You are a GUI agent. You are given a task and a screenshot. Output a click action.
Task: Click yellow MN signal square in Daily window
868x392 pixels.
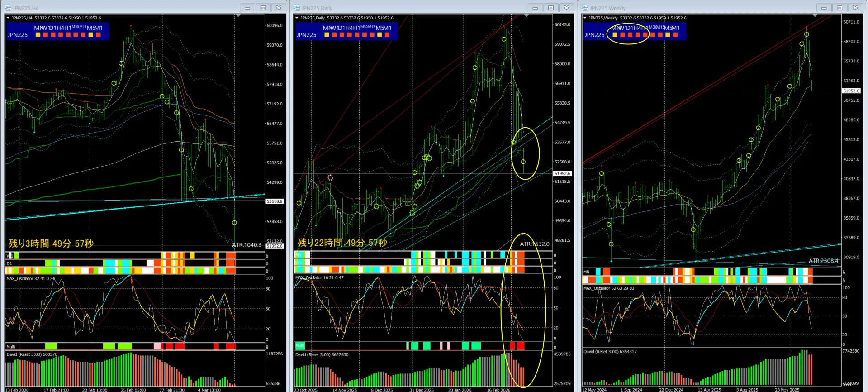pos(327,35)
